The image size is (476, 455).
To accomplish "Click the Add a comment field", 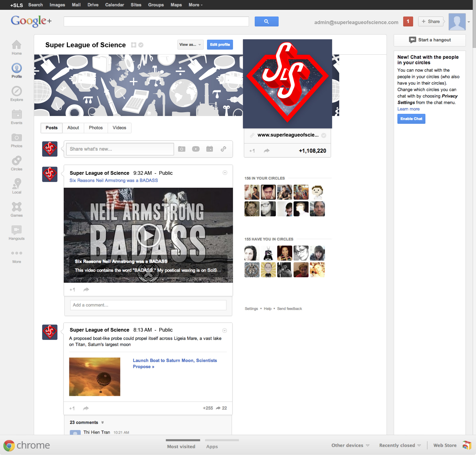I will pos(148,305).
